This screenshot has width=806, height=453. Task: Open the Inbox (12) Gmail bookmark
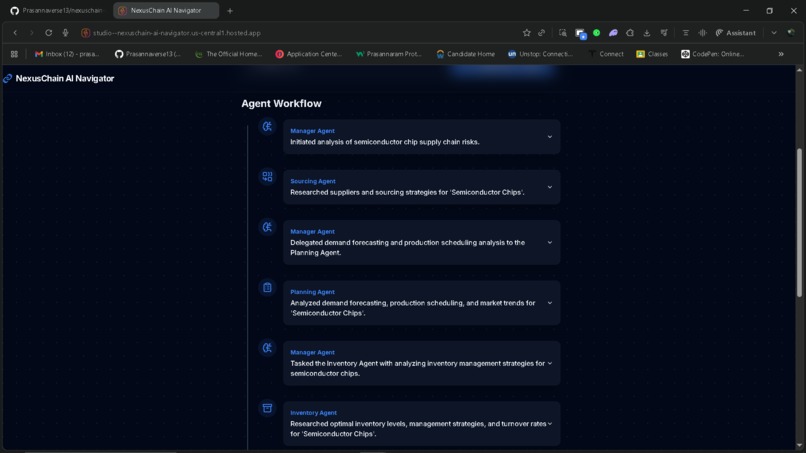pyautogui.click(x=67, y=54)
